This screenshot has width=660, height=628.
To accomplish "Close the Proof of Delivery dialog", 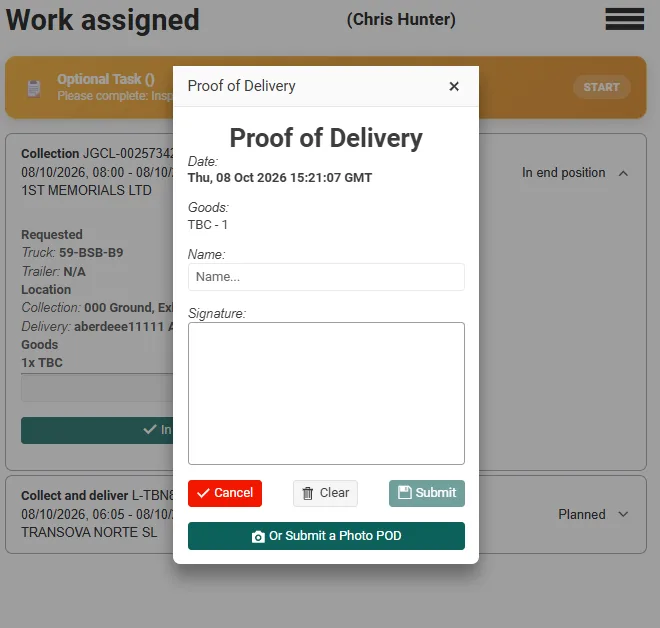I will pos(454,86).
